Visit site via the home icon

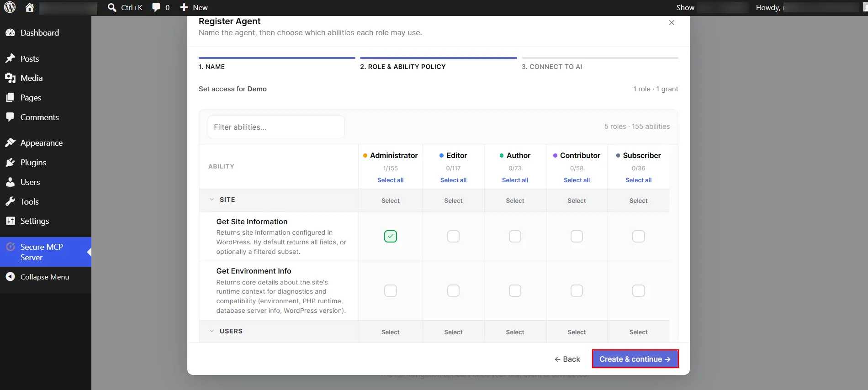[x=30, y=7]
